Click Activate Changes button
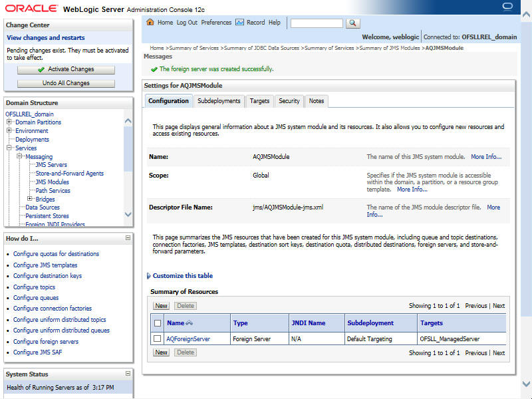Image resolution: width=532 pixels, height=399 pixels. (66, 70)
